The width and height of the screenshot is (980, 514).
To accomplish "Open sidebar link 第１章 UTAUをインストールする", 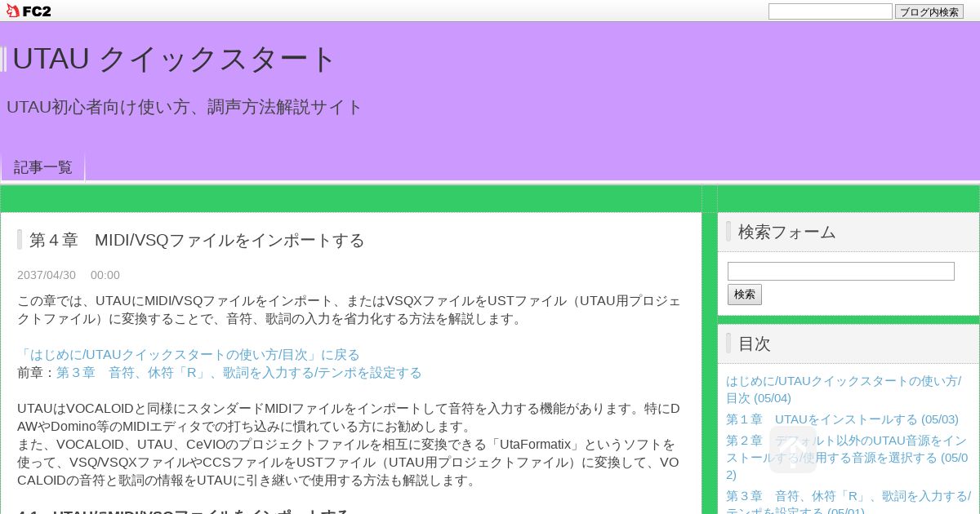I will 842,419.
